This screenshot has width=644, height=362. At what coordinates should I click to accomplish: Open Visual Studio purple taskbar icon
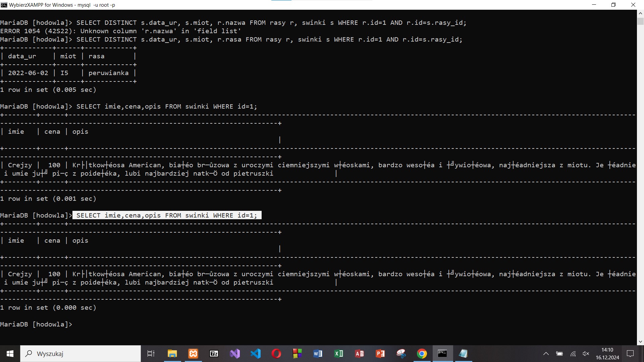click(x=235, y=354)
